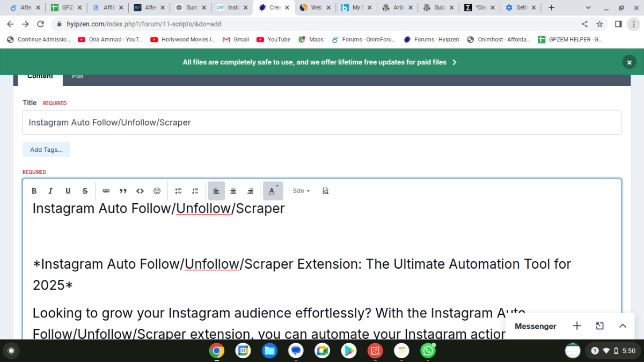Open a new browser tab
The height and width of the screenshot is (362, 644).
551,8
